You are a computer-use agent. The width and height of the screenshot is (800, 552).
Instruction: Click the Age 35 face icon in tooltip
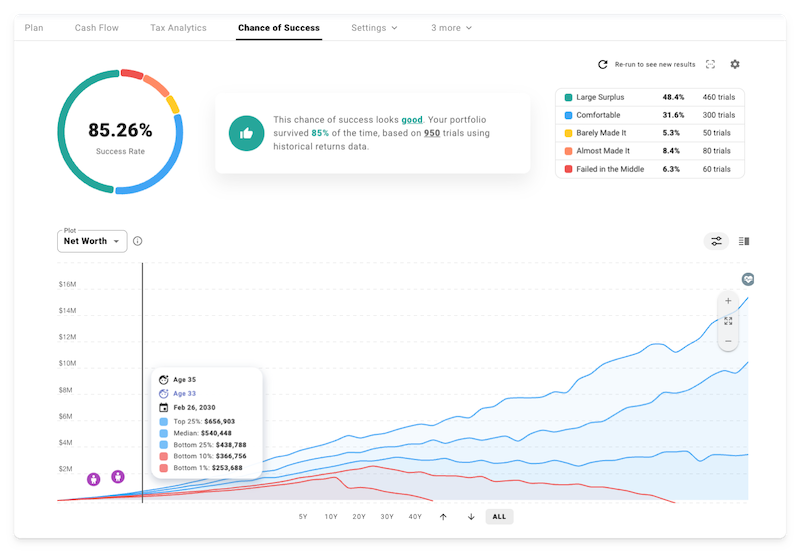point(164,380)
